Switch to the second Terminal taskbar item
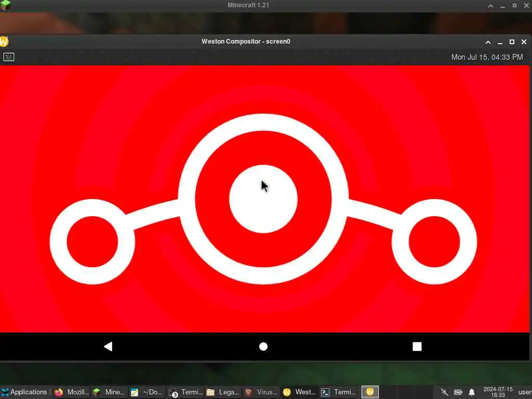The image size is (532, 399). click(338, 392)
